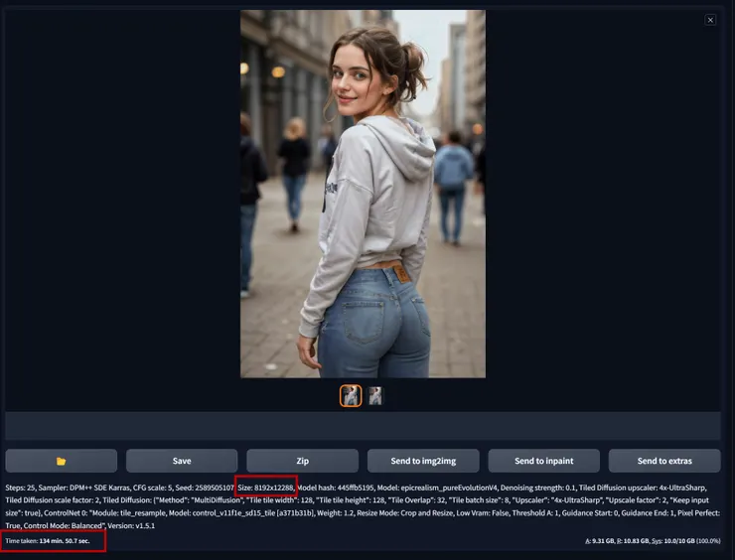
Task: Click the 'Time taken: 134 min. 50.7 sec.' text
Action: pyautogui.click(x=48, y=541)
